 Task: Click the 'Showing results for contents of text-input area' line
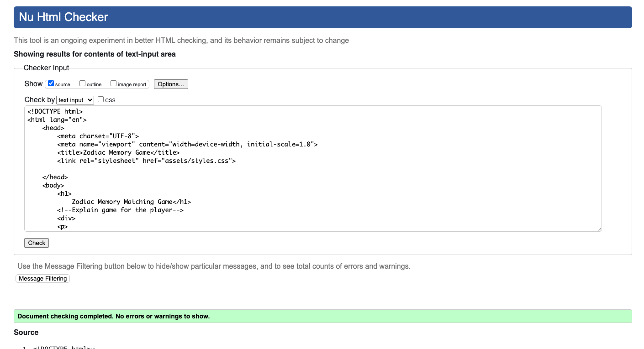pos(95,54)
